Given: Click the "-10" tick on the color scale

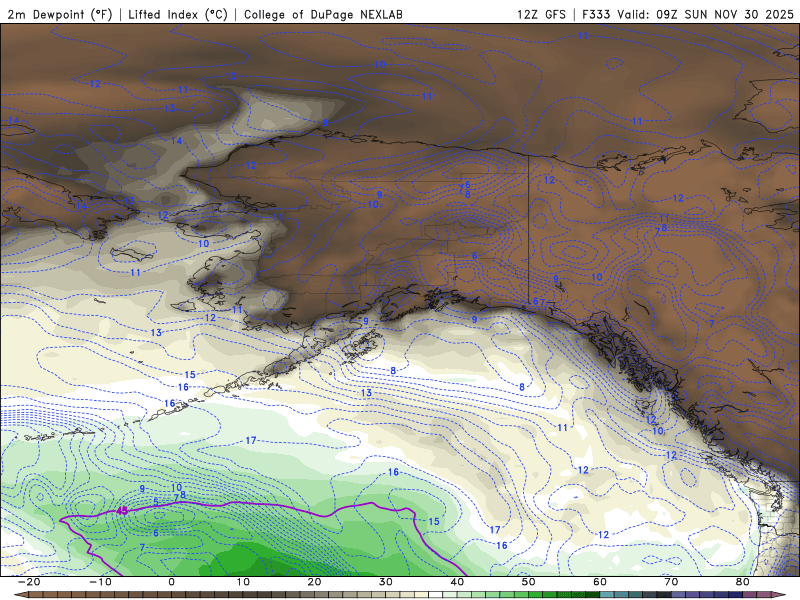Looking at the screenshot, I should (100, 582).
